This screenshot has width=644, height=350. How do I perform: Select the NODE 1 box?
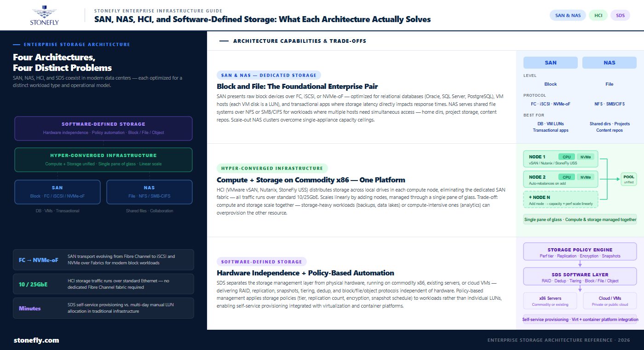(561, 159)
